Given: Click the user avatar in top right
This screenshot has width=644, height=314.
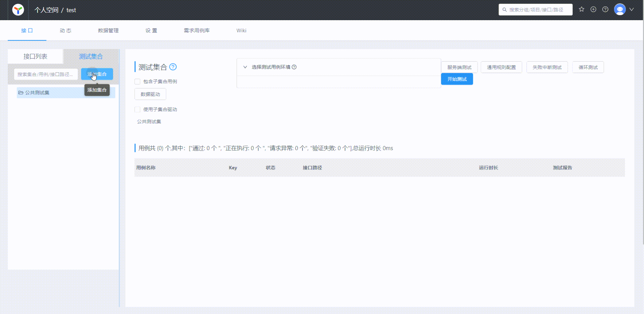Looking at the screenshot, I should (x=620, y=9).
